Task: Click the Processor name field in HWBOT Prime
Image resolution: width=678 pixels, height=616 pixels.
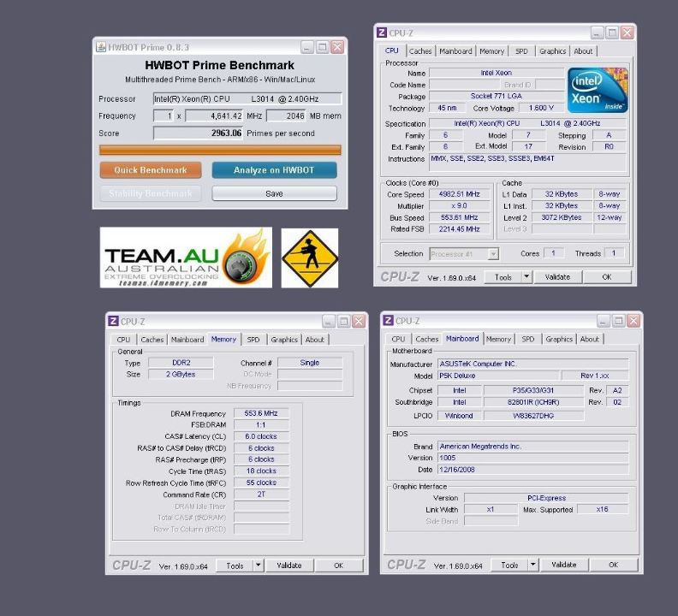Action: [x=247, y=98]
